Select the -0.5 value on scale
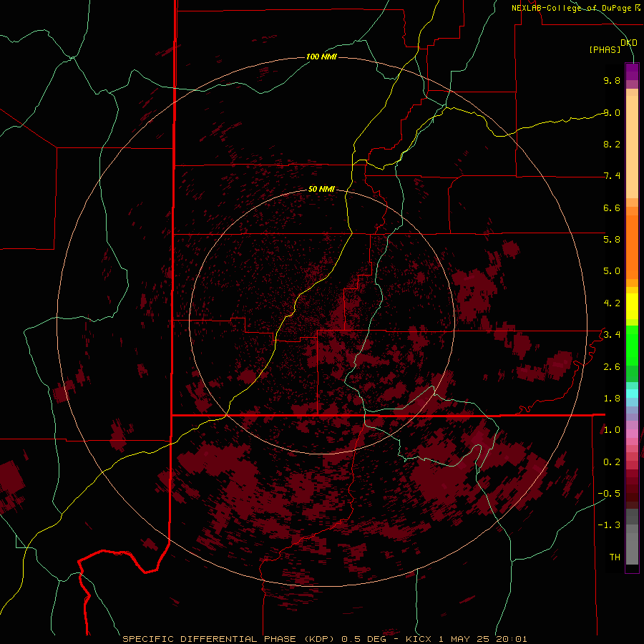The width and height of the screenshot is (644, 644). coord(609,494)
